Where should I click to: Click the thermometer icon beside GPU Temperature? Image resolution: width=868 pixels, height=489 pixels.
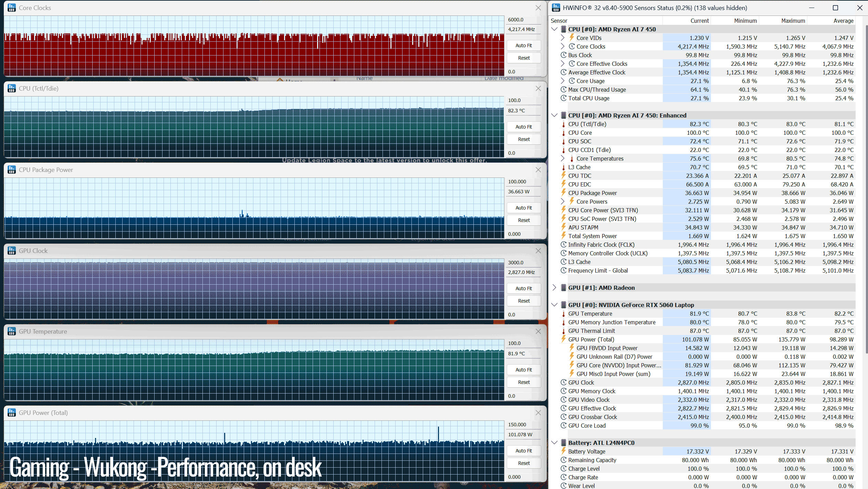tap(564, 314)
